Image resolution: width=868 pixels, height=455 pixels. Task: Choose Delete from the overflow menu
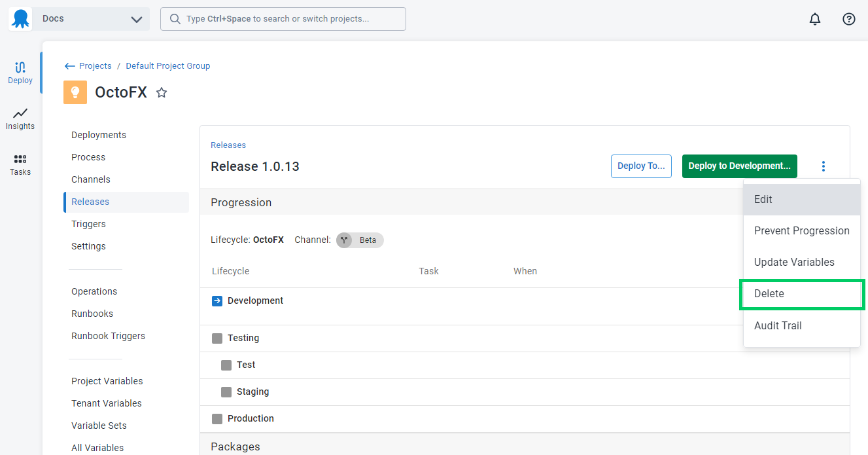[x=802, y=294]
